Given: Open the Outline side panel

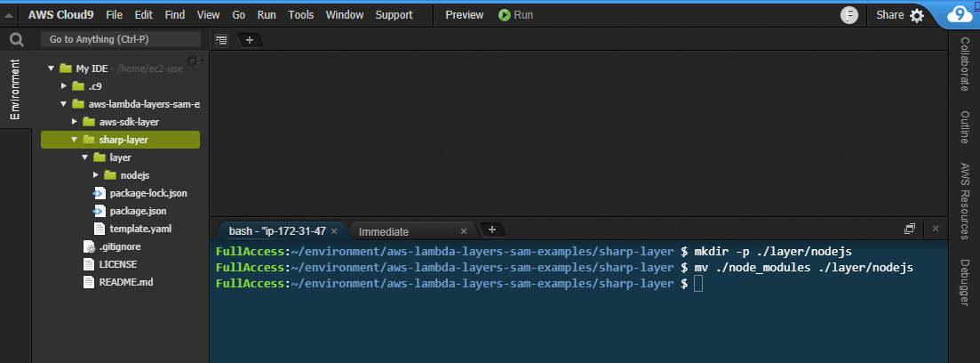Looking at the screenshot, I should pos(965,127).
